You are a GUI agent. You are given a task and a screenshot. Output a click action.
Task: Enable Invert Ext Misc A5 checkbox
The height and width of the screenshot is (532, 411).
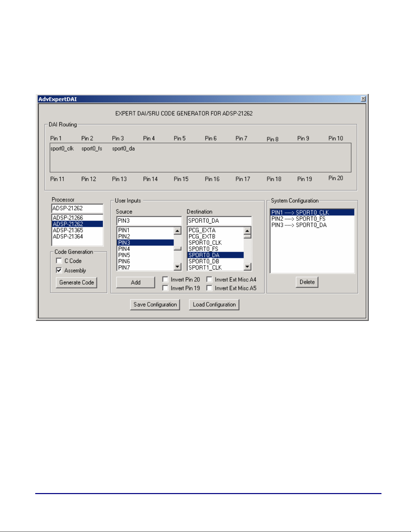point(209,288)
